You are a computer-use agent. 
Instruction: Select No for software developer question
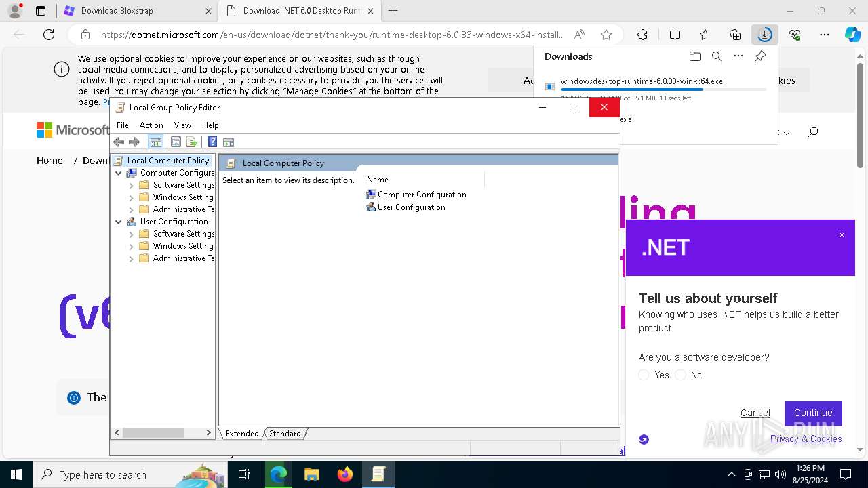tap(680, 375)
